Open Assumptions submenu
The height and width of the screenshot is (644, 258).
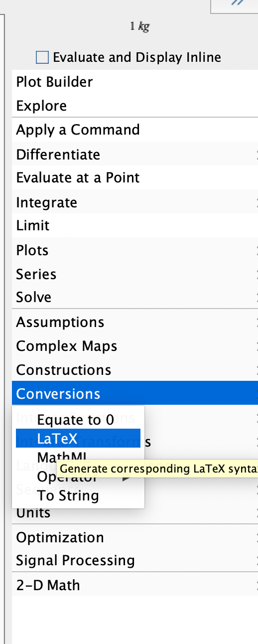135,322
